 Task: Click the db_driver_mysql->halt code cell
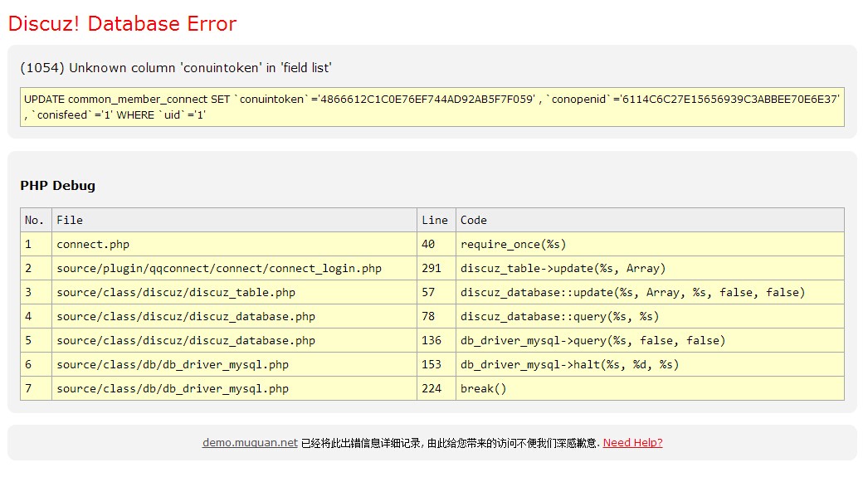tap(569, 364)
